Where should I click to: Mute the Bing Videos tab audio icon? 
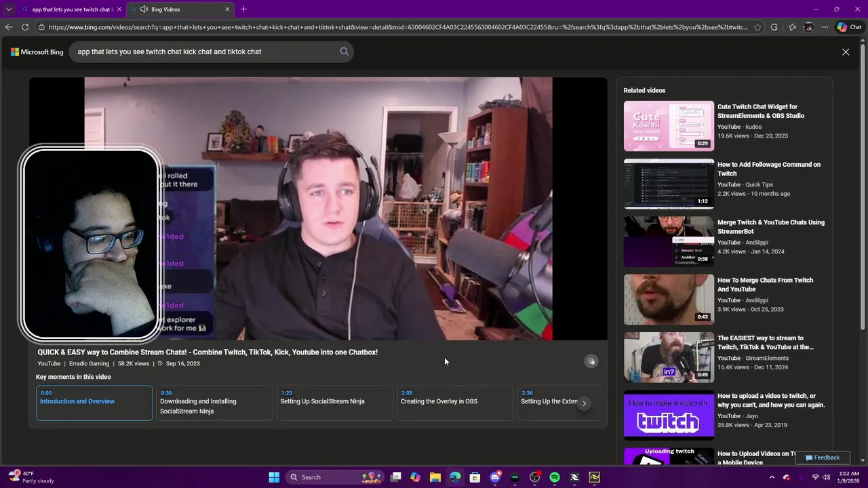coord(144,9)
